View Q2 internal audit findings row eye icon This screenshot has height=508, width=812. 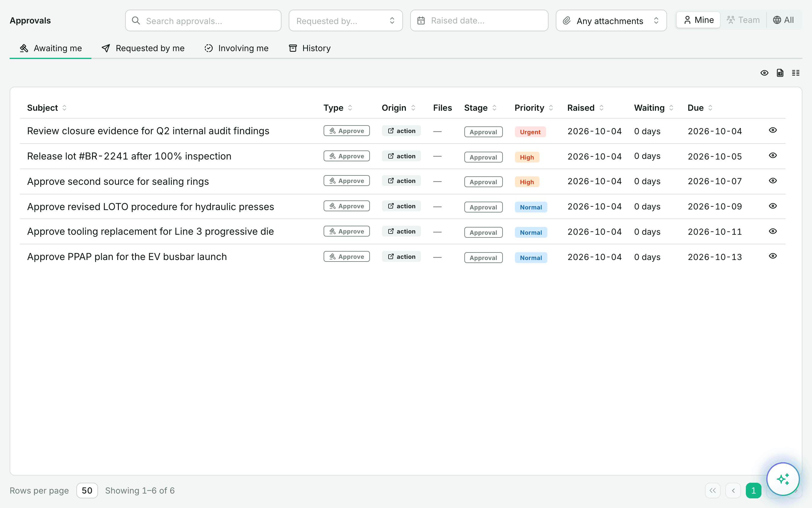773,130
